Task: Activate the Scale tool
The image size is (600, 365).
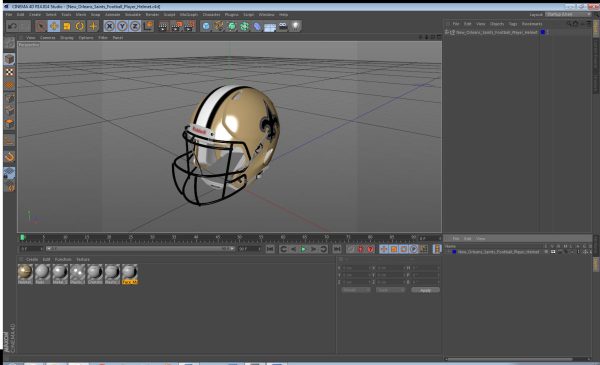Action: pyautogui.click(x=67, y=26)
